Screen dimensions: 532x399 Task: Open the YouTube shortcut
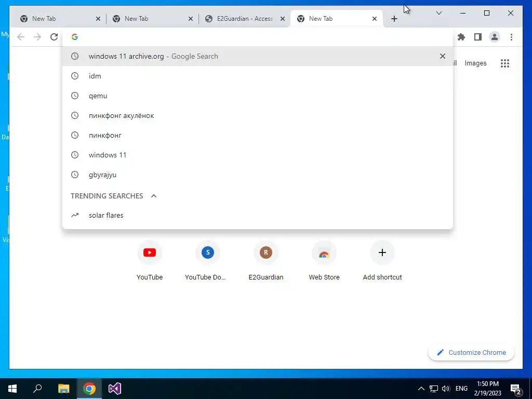pyautogui.click(x=150, y=260)
